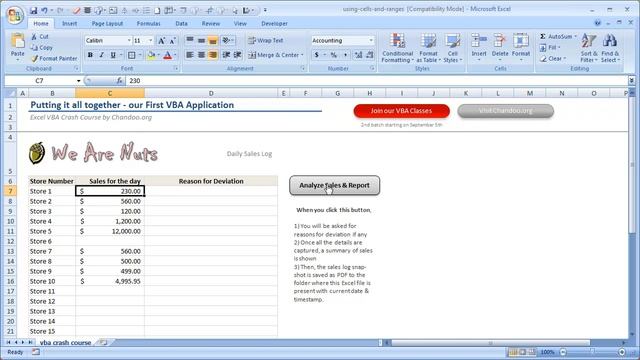Image resolution: width=640 pixels, height=360 pixels.
Task: Switch to the Developer tab
Action: coord(274,24)
